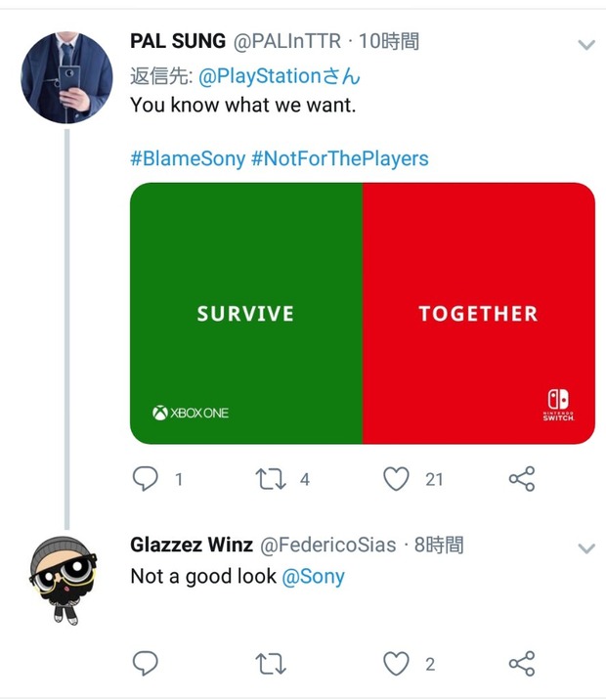Open the #NotForThePlayers hashtag

pyautogui.click(x=339, y=158)
